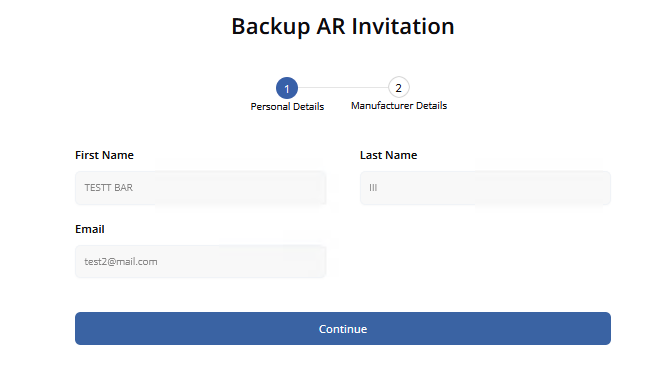Click the Backup AR Invitation heading

[343, 26]
